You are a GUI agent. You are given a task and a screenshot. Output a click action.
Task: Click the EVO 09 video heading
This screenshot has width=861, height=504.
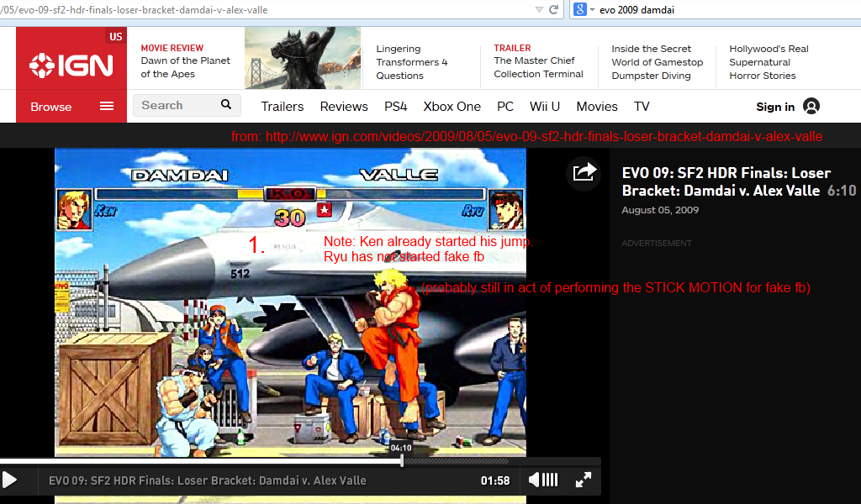coord(726,181)
